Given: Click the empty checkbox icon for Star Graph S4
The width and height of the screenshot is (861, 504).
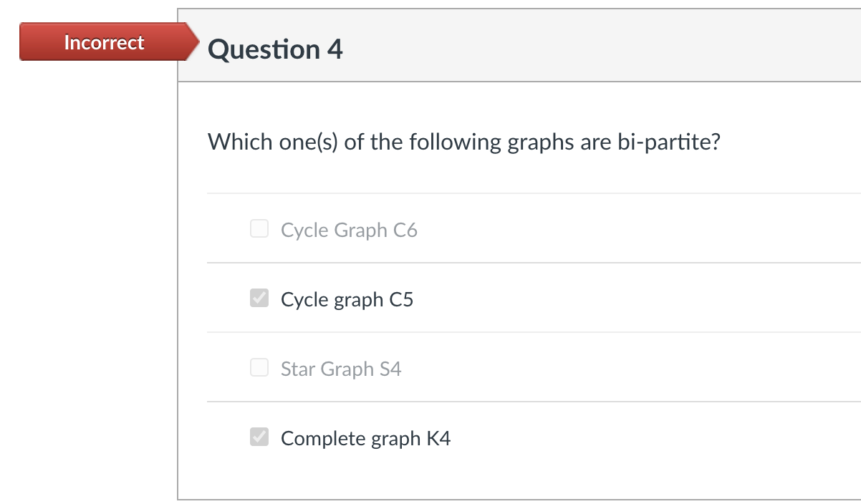Looking at the screenshot, I should (259, 367).
